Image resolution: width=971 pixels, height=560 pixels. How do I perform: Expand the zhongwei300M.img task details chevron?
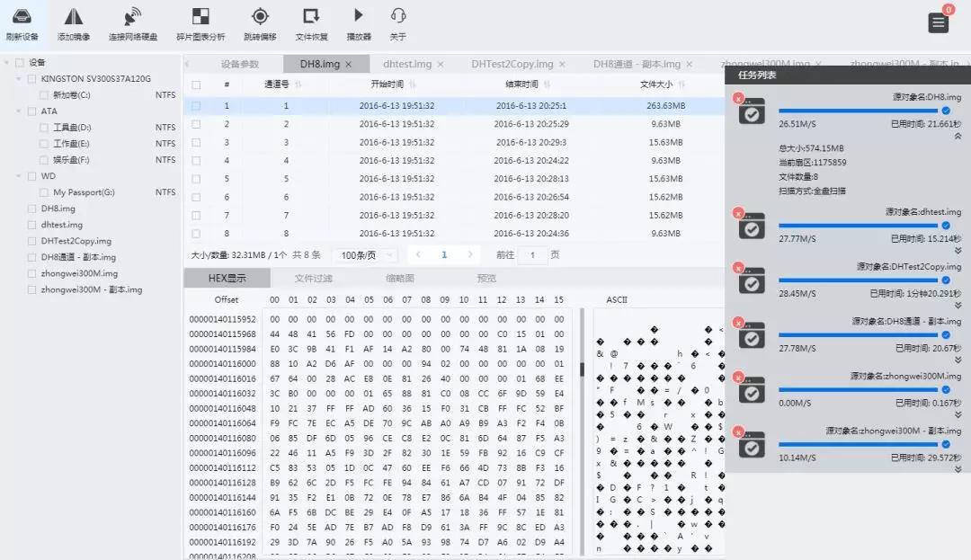pyautogui.click(x=958, y=414)
